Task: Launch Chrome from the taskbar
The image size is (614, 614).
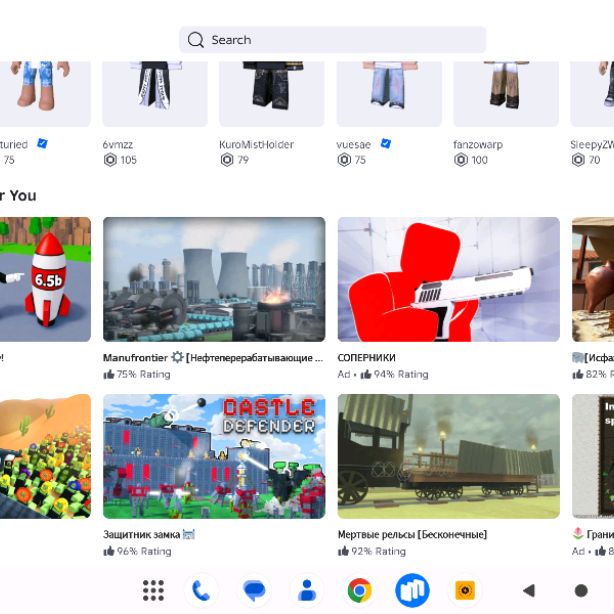Action: (x=359, y=590)
